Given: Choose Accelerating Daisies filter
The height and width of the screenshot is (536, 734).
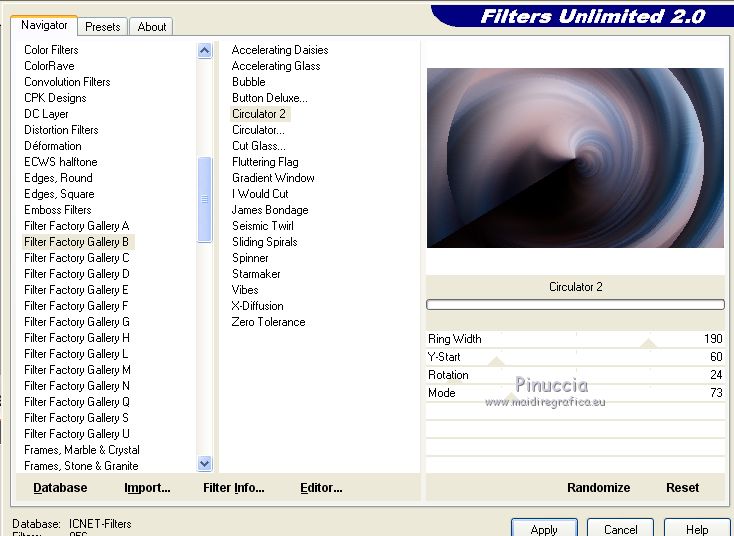Looking at the screenshot, I should point(279,50).
